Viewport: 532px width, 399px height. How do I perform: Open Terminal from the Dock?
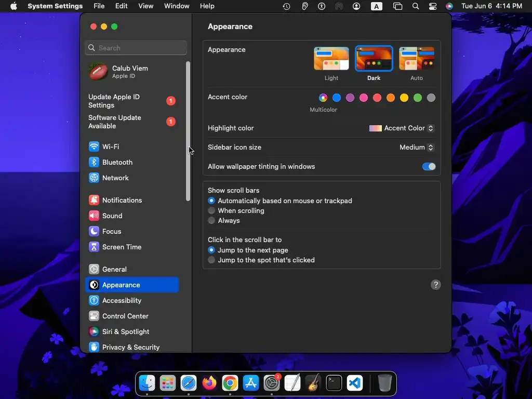(334, 383)
